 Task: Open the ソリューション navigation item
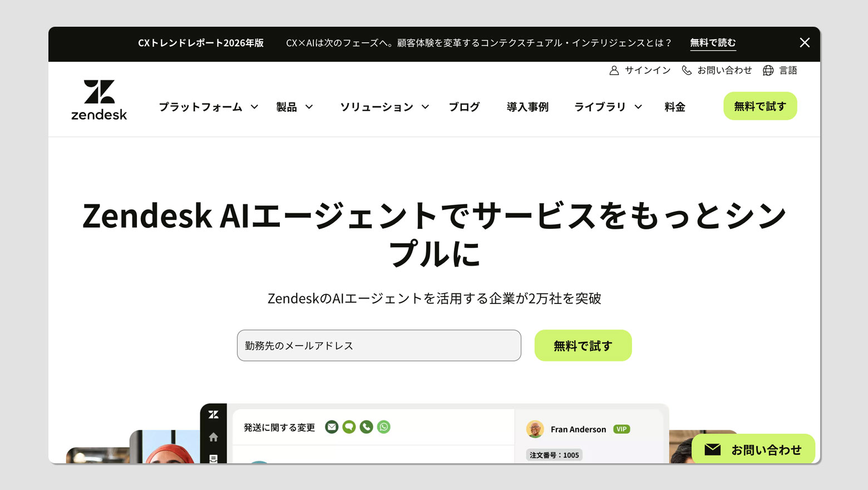point(377,107)
